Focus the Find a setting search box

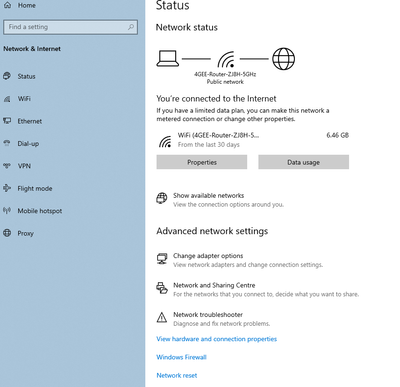70,27
